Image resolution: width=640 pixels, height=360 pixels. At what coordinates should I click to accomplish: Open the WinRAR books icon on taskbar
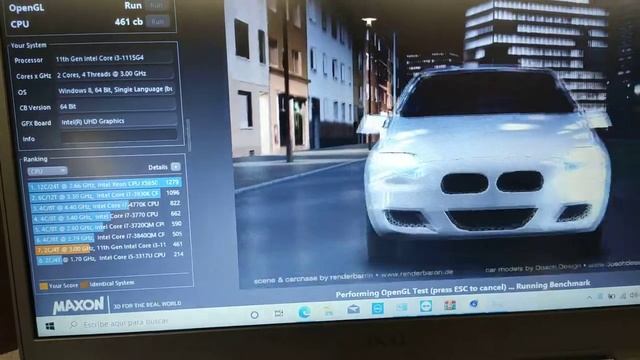[450, 305]
